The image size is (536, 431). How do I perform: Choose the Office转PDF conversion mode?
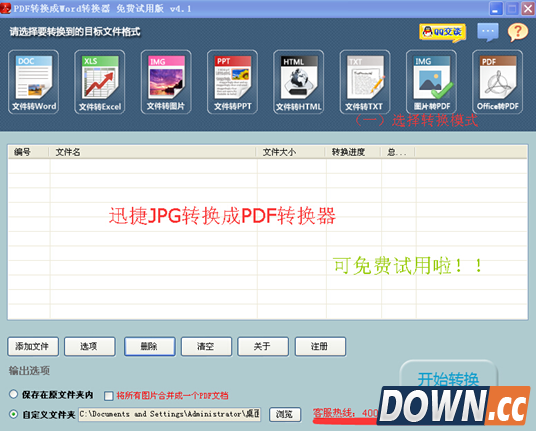[x=497, y=82]
